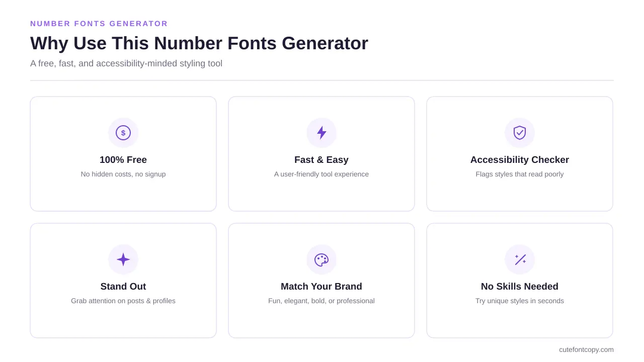This screenshot has width=644, height=362.
Task: Select the 'Fast & Easy' card title
Action: [321, 160]
